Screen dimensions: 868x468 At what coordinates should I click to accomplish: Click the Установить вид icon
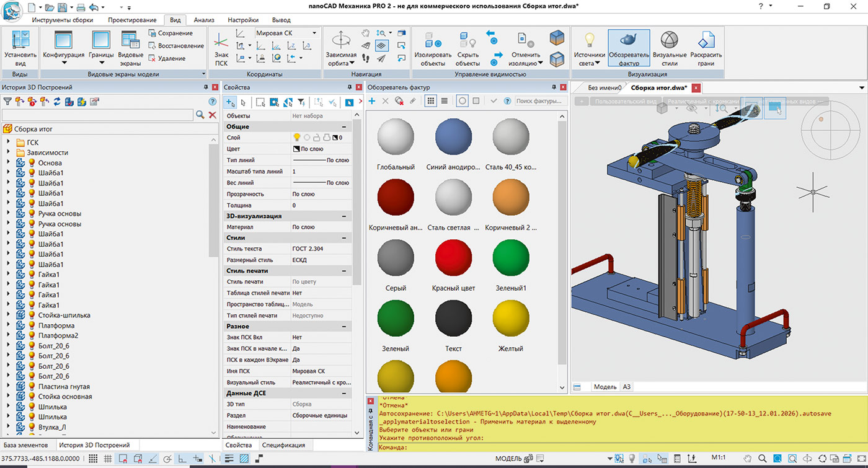(20, 40)
